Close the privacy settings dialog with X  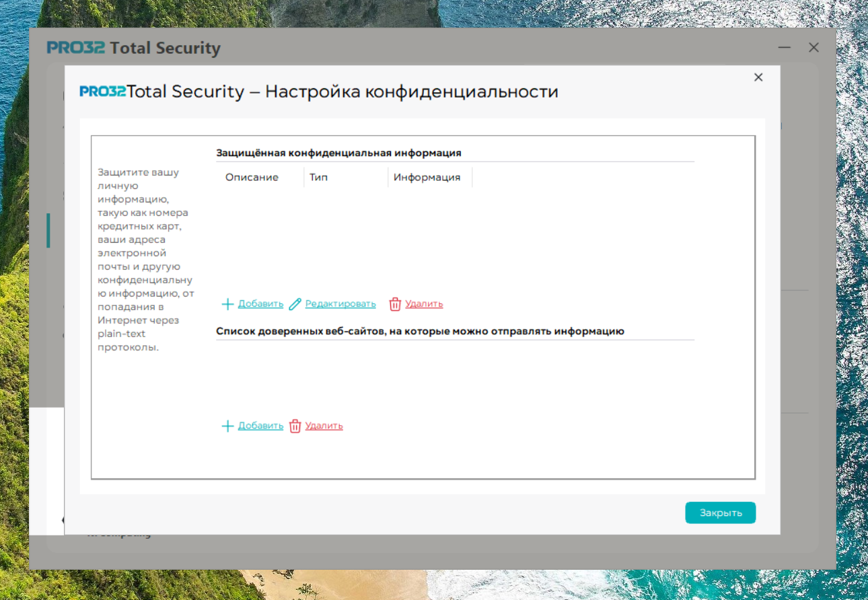(x=758, y=77)
